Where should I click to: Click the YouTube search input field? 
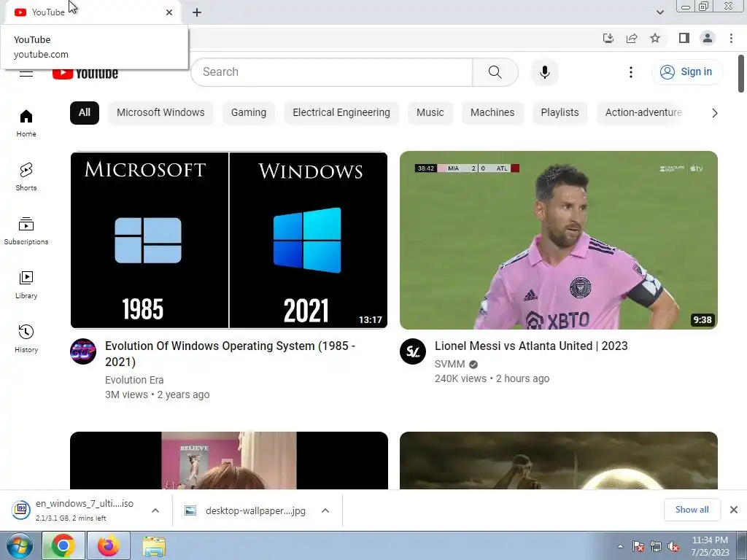332,72
